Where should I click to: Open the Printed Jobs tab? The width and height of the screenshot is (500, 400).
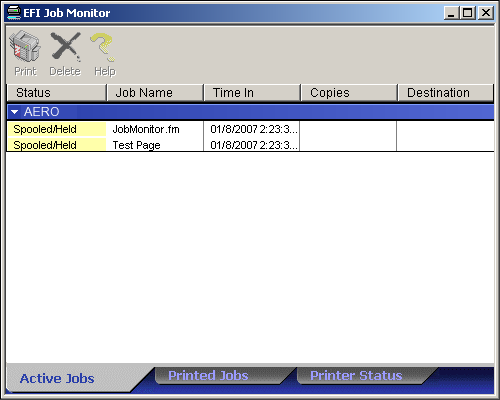208,376
